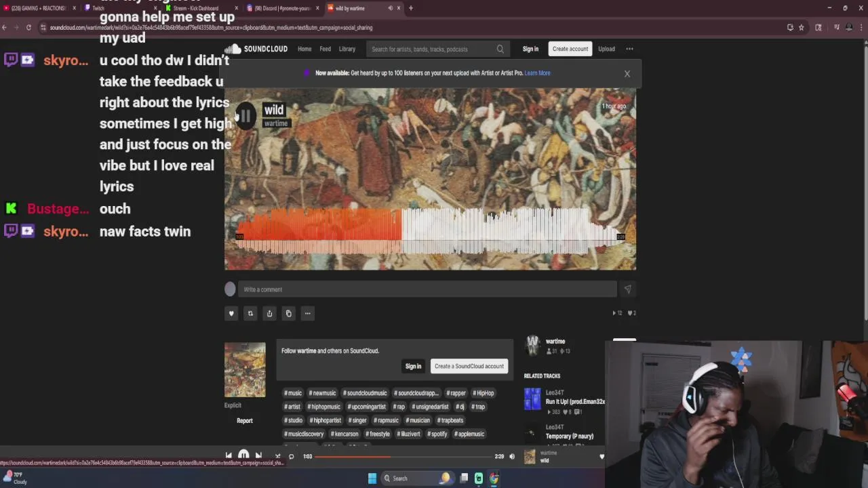
Task: Copy the track link with copy icon
Action: pyautogui.click(x=288, y=313)
